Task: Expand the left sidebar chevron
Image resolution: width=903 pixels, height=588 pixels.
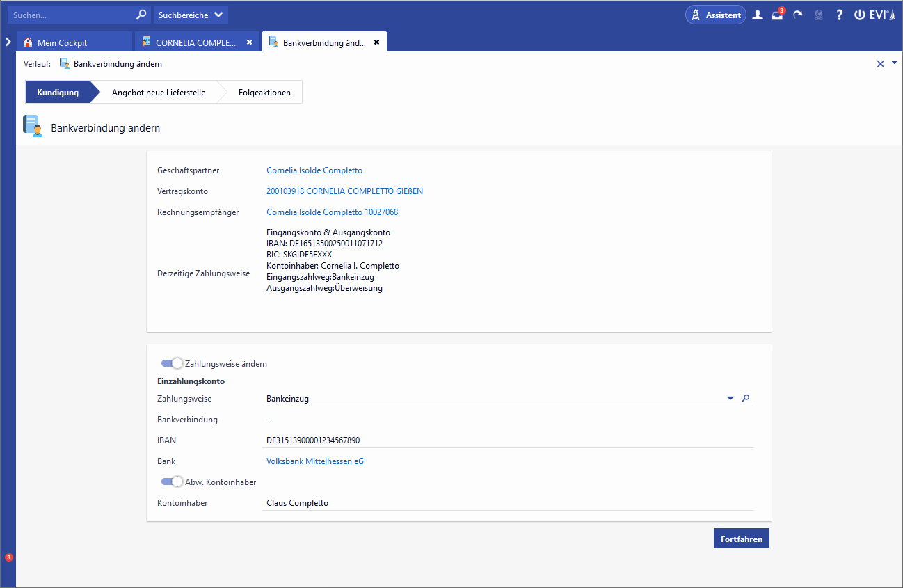Action: [x=8, y=42]
